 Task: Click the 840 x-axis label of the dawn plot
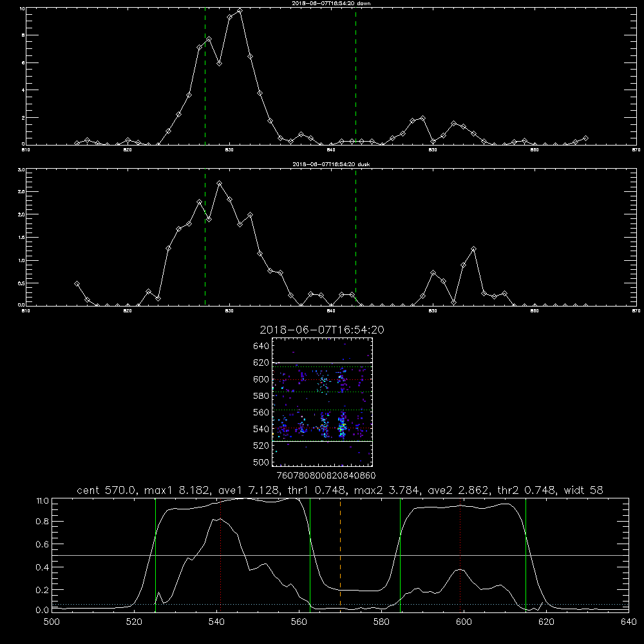(x=331, y=150)
